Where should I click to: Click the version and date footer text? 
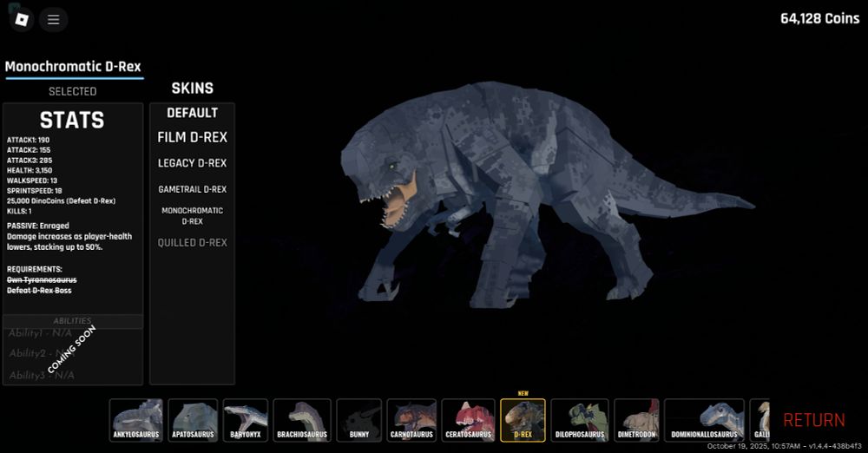784,446
